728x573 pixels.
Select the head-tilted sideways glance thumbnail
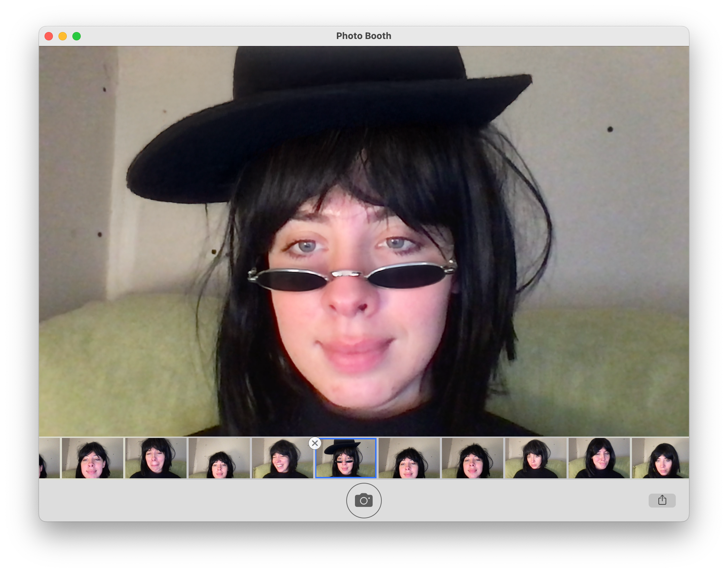click(x=536, y=458)
